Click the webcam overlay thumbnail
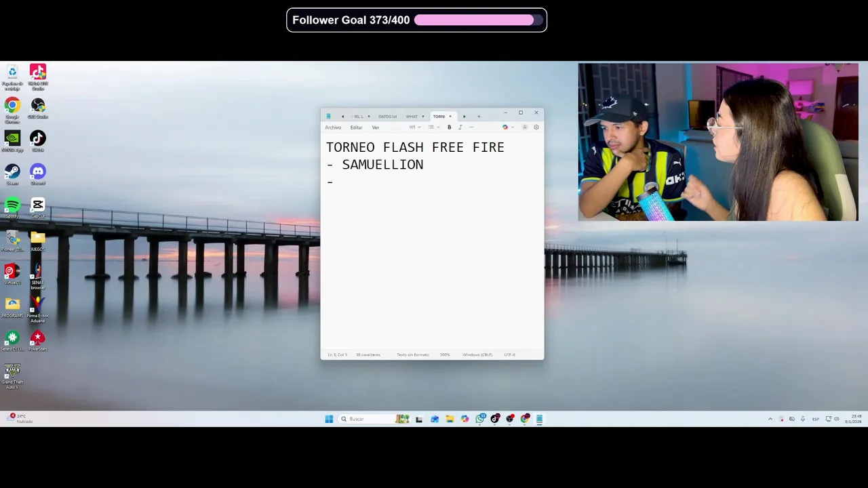 718,142
